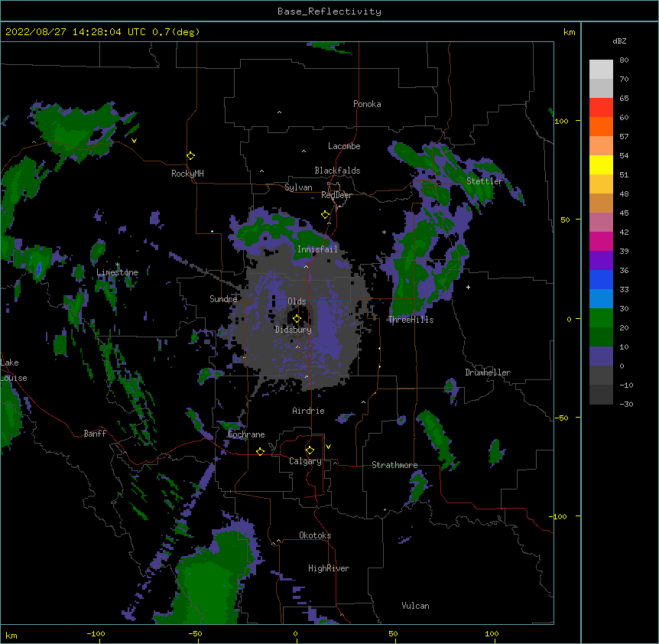The height and width of the screenshot is (644, 659).
Task: Select the RedDeer city label
Action: click(336, 195)
